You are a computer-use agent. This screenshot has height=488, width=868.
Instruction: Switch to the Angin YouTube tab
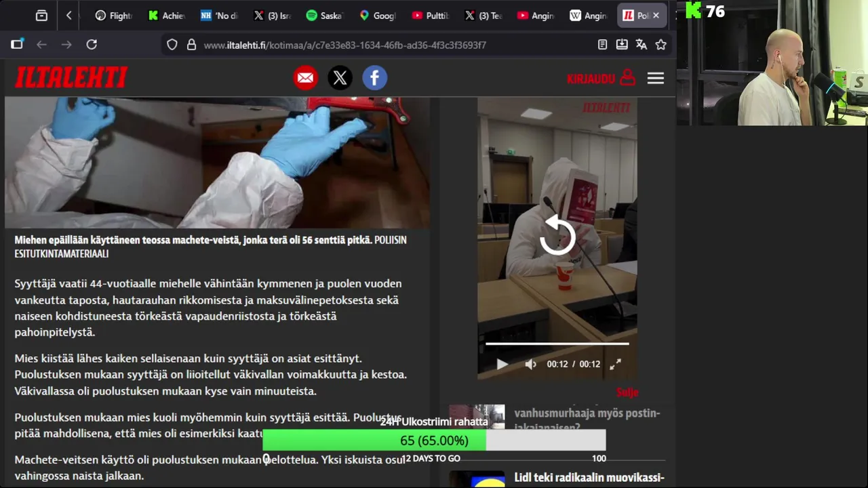point(535,15)
